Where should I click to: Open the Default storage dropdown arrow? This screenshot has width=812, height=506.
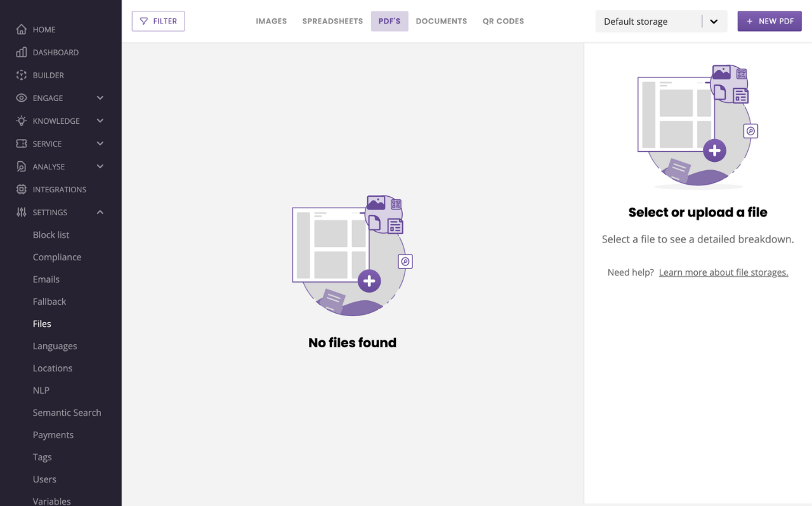coord(714,22)
